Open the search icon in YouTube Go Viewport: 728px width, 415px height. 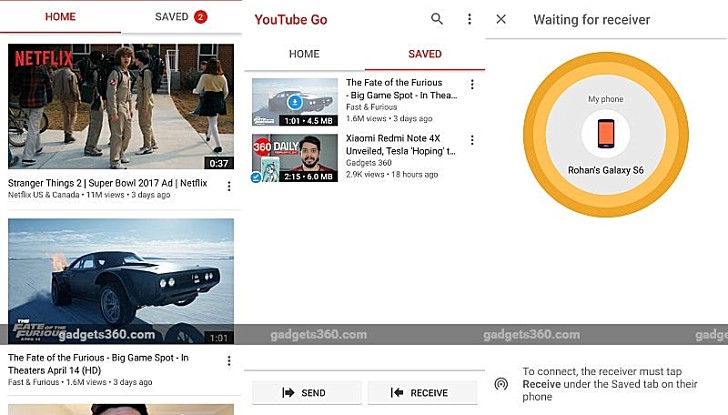[437, 19]
